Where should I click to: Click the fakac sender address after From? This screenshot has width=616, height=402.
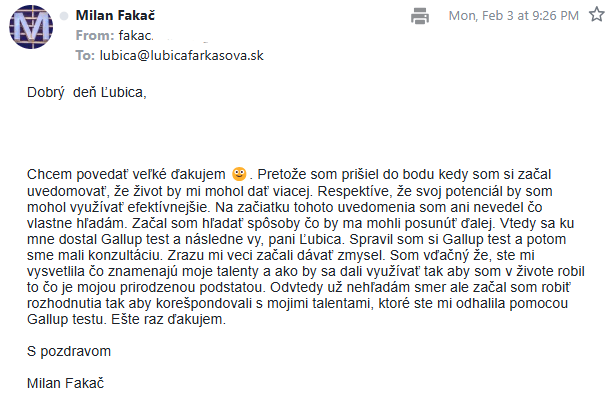[136, 35]
